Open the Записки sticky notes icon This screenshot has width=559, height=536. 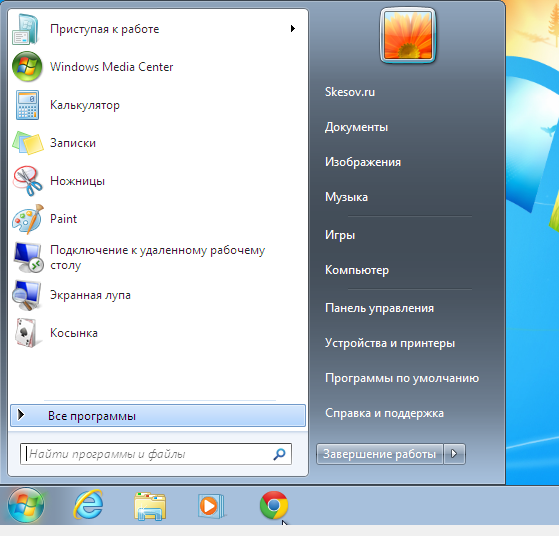[x=27, y=143]
